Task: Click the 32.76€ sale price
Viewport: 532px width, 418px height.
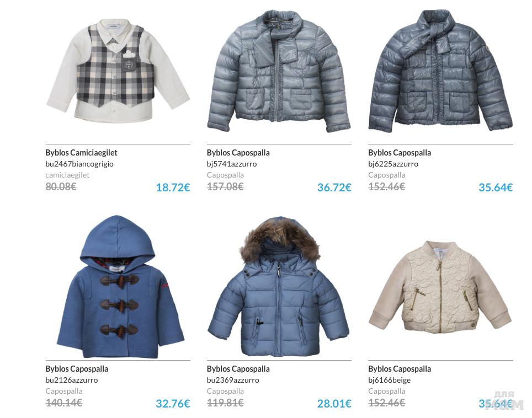Action: (x=173, y=404)
